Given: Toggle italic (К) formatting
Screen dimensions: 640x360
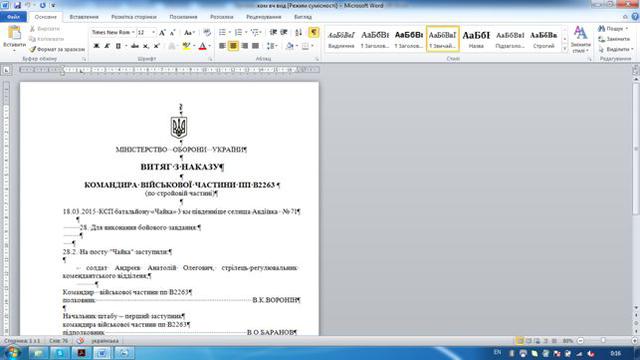Looking at the screenshot, I should click(x=107, y=46).
